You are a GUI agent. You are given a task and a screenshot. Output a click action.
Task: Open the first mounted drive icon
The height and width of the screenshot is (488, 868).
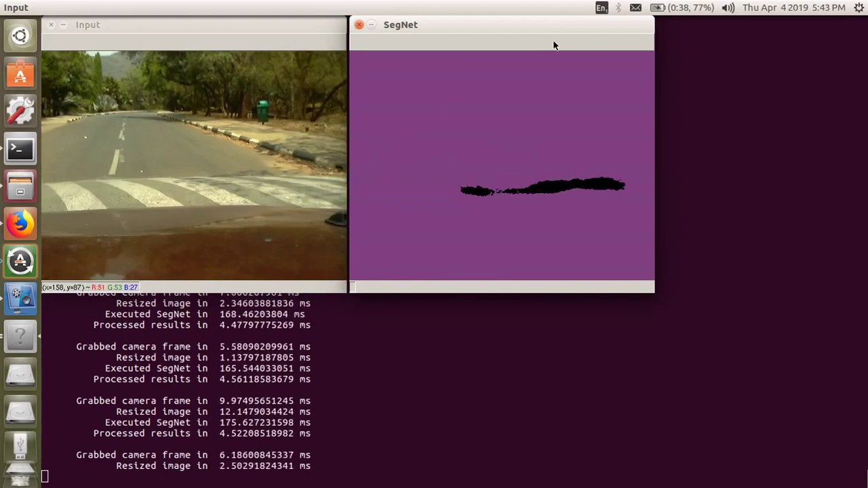(x=20, y=373)
